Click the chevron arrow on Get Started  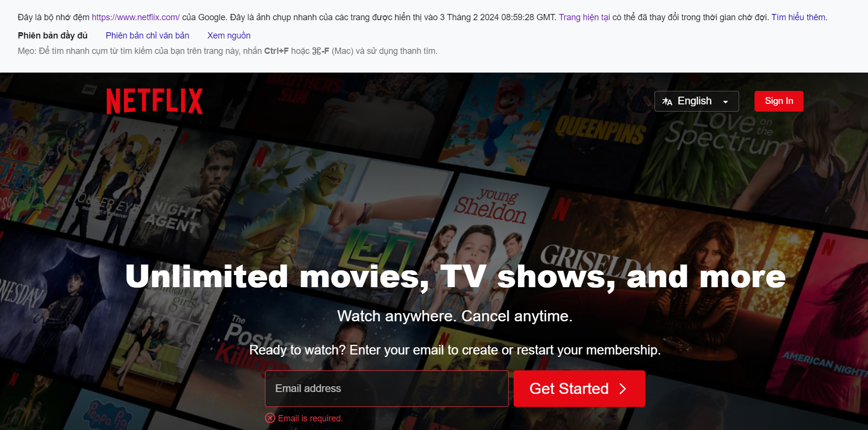[x=623, y=389]
